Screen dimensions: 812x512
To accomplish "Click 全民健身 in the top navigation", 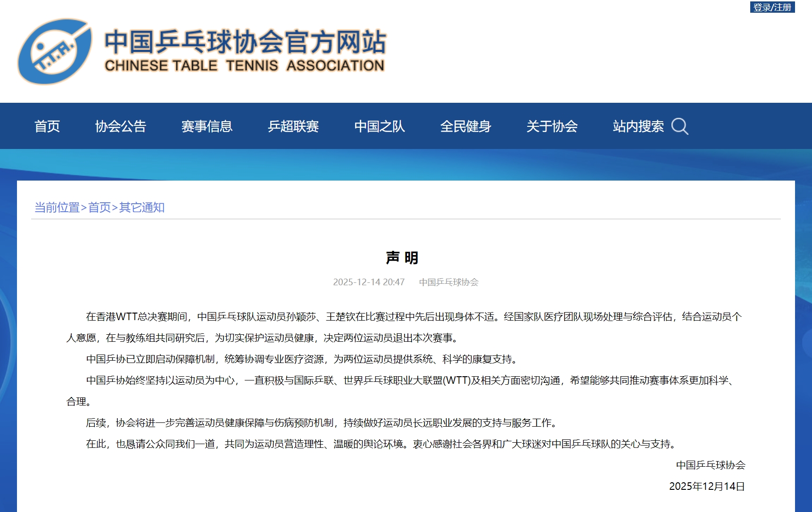I will (466, 126).
